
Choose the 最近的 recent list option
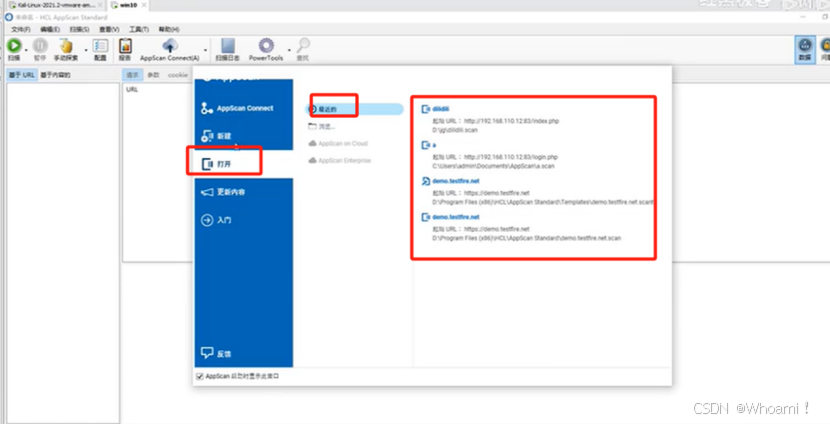click(x=354, y=110)
